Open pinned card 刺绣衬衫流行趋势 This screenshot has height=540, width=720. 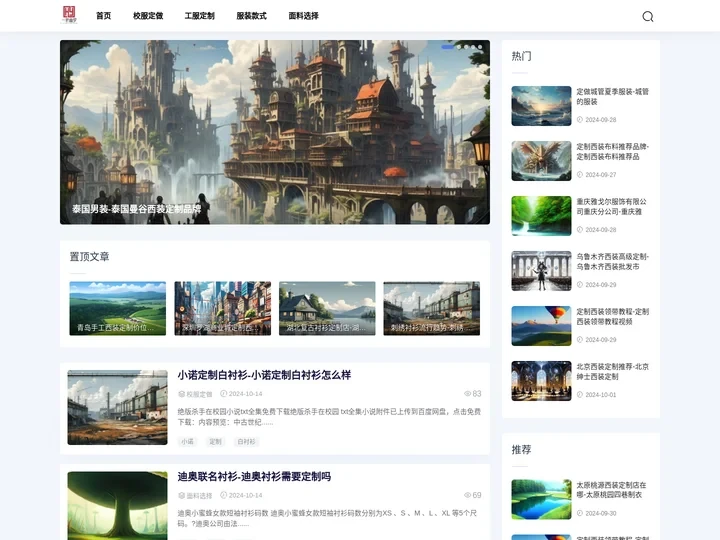tap(432, 308)
